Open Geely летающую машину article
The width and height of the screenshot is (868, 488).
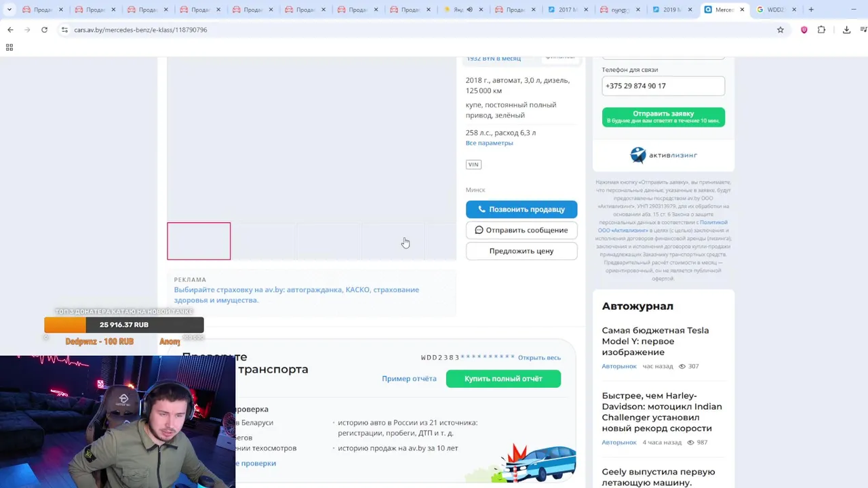[x=658, y=477]
